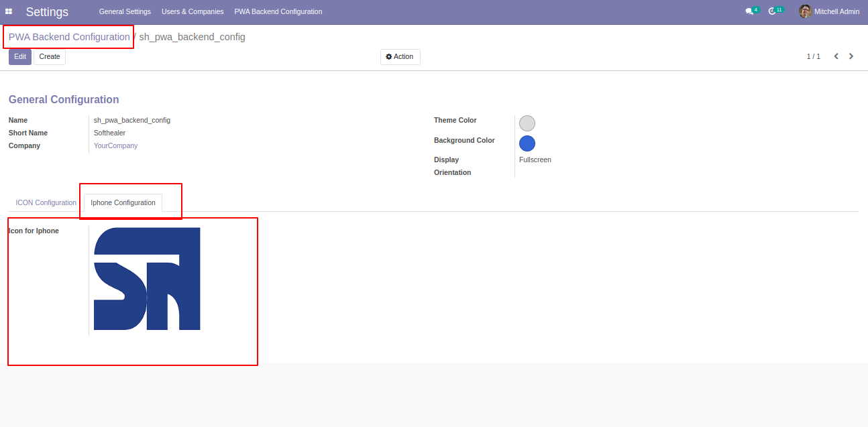Open the apps grid menu icon
The image size is (868, 427).
point(9,11)
